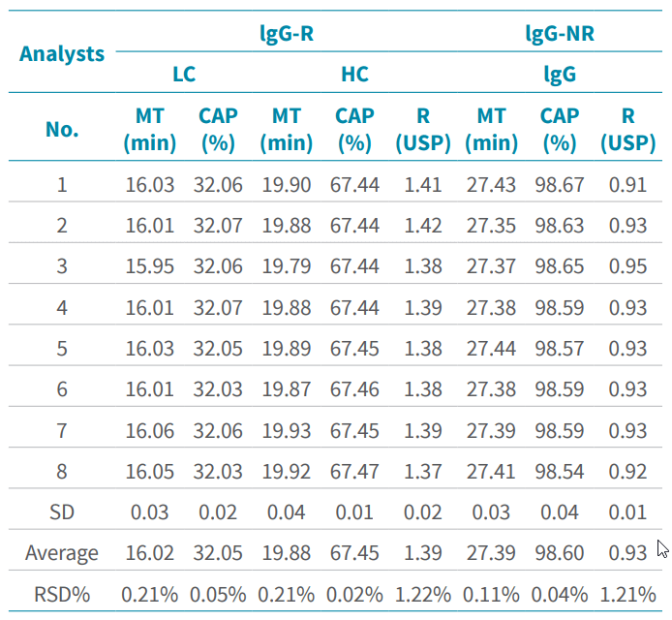Image resolution: width=672 pixels, height=620 pixels.
Task: Select the IgG-R group header
Action: (x=286, y=35)
